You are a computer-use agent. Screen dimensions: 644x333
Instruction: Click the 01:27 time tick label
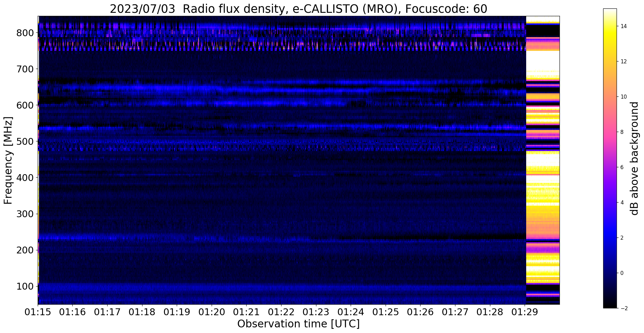tap(455, 312)
